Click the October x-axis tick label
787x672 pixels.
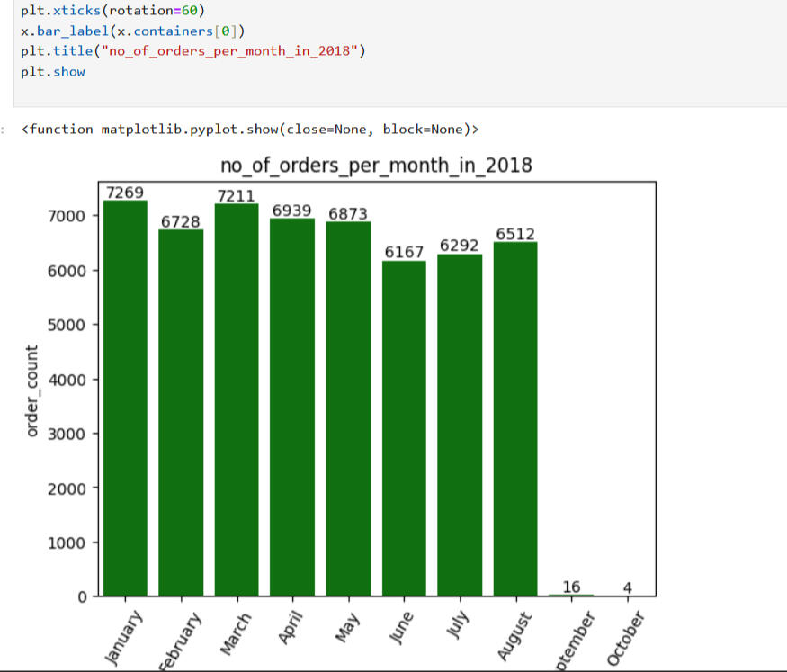point(625,638)
